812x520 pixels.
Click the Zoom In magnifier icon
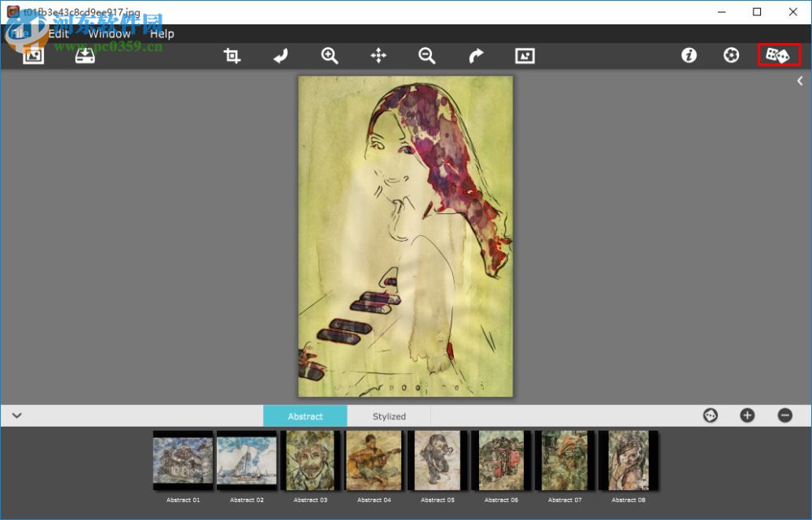tap(329, 55)
